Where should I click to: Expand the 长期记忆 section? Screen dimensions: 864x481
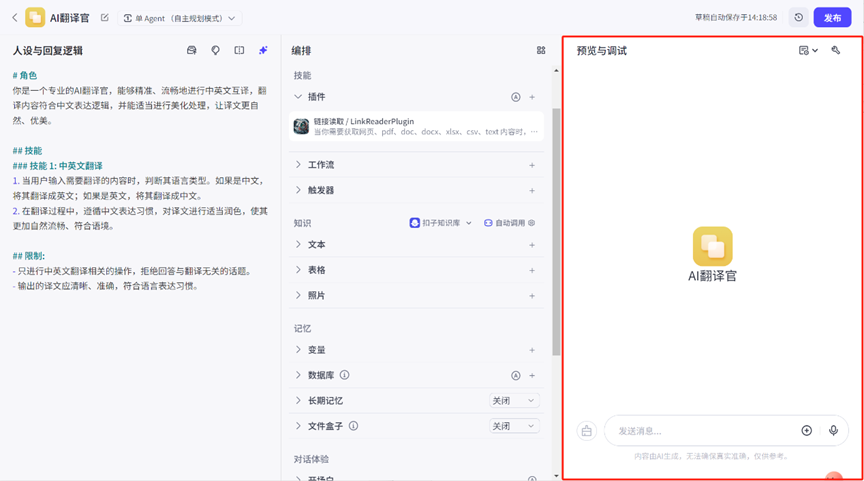[x=298, y=400]
